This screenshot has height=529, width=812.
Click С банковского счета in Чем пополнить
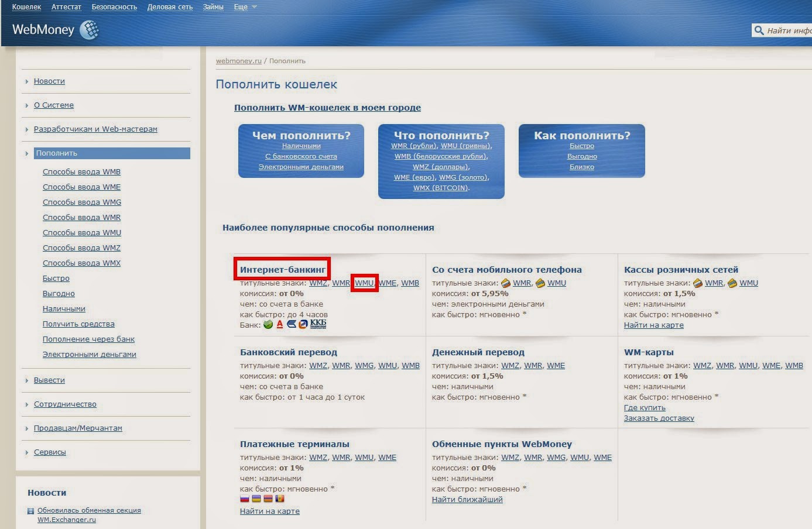point(301,157)
